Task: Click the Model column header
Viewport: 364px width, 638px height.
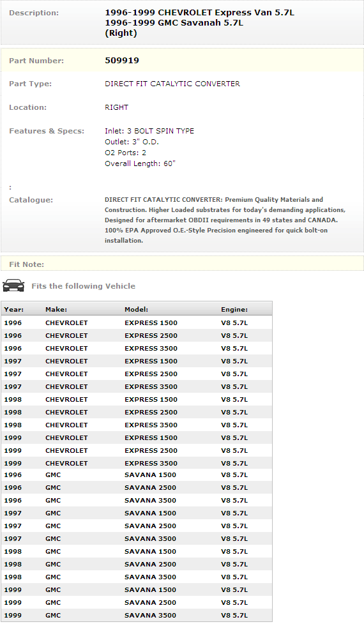Action: (x=136, y=310)
